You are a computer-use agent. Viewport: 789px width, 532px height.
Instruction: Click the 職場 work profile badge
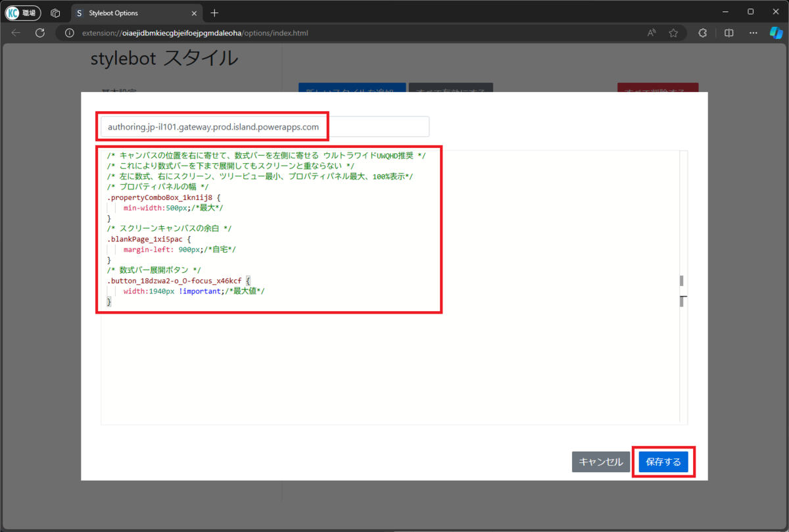[23, 13]
